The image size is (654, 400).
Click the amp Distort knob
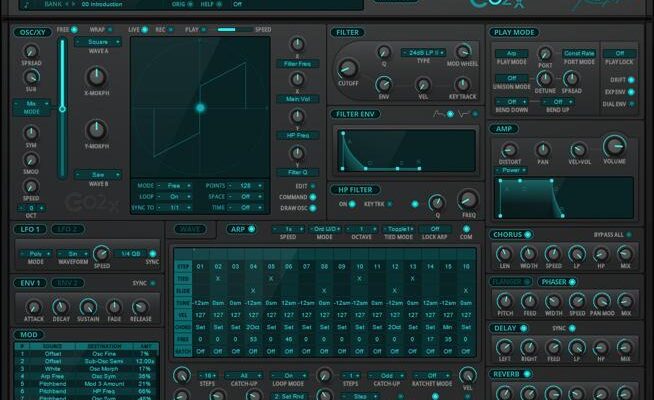[508, 149]
